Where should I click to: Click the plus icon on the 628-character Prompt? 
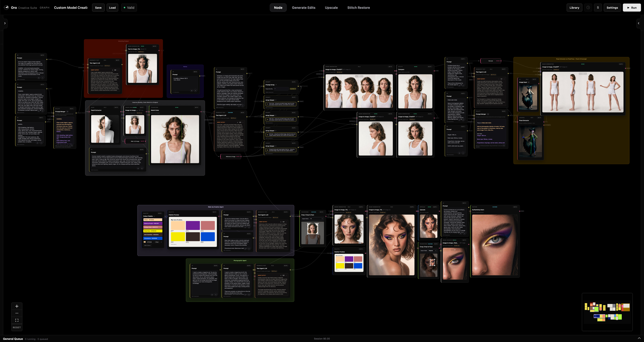pos(249,294)
